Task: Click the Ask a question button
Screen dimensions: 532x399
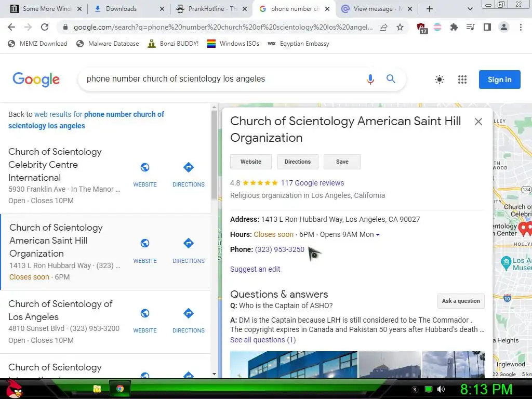Action: click(x=461, y=301)
